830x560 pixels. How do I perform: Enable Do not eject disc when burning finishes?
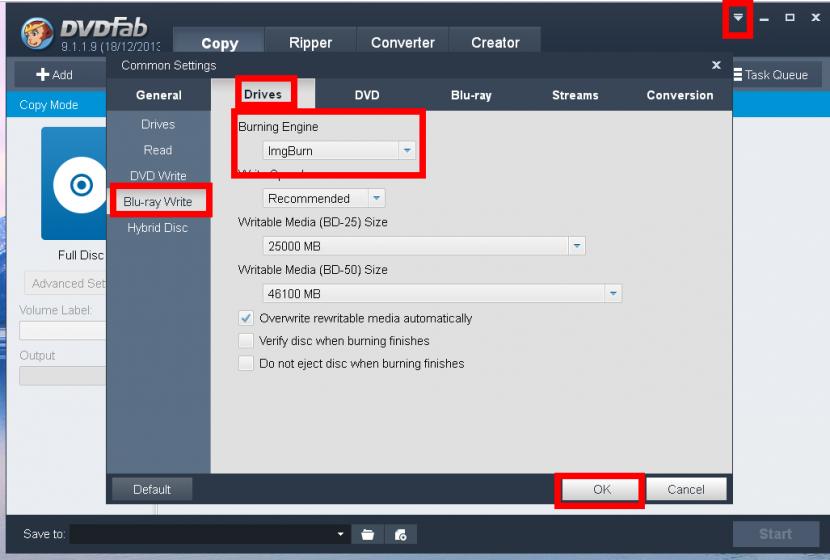pos(246,364)
